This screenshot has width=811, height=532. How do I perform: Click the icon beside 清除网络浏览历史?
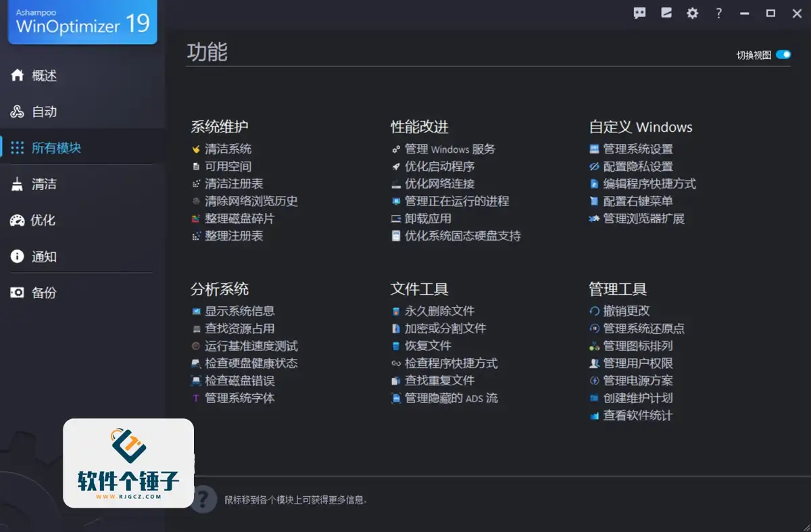196,201
